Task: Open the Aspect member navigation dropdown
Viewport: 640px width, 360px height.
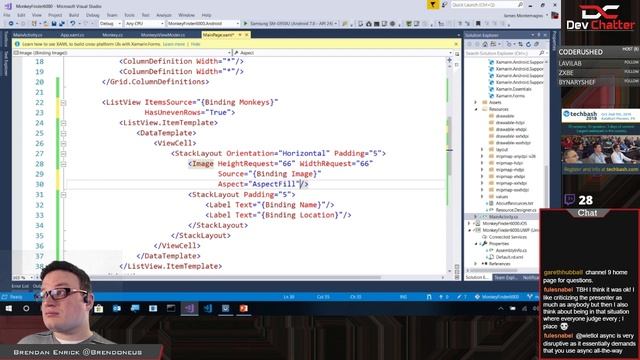Action: [343, 53]
